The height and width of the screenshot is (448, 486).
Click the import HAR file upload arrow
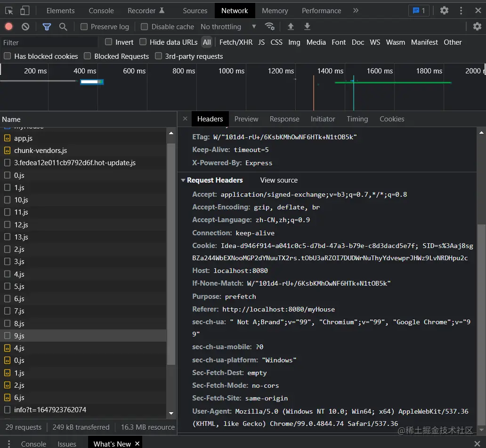291,27
